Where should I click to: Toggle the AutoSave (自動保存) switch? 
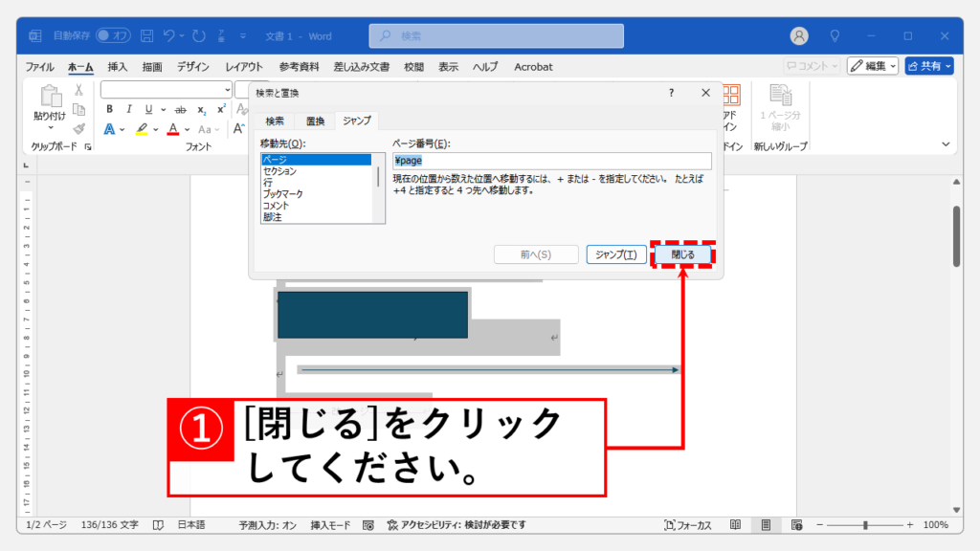113,36
